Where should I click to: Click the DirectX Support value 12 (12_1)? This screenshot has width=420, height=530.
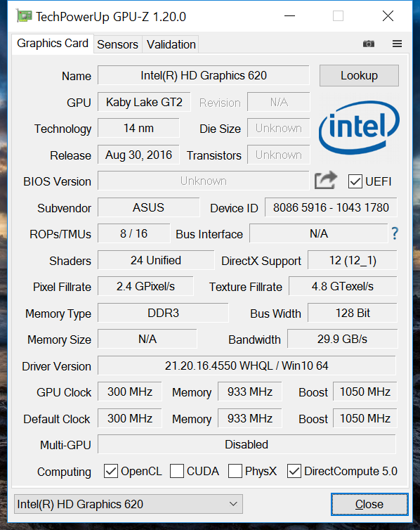[x=353, y=260]
